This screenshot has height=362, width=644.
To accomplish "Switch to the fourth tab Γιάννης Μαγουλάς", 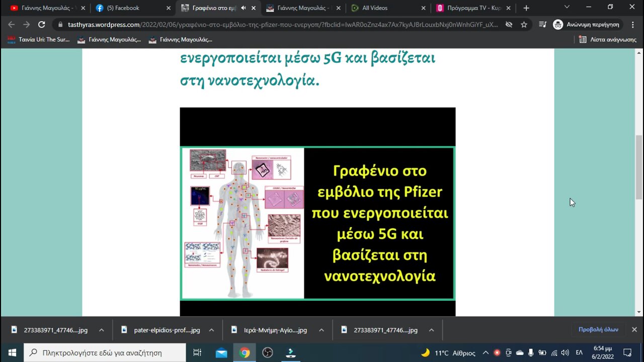I will 304,8.
